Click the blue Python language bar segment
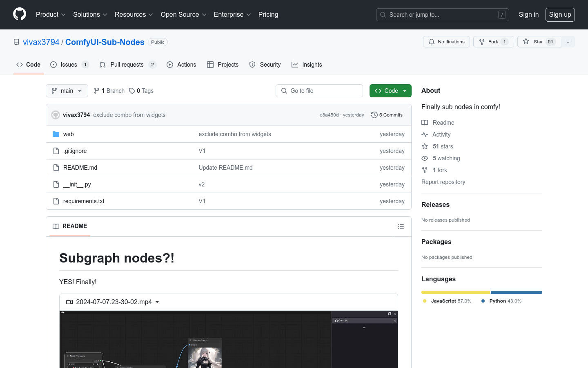 tap(517, 292)
